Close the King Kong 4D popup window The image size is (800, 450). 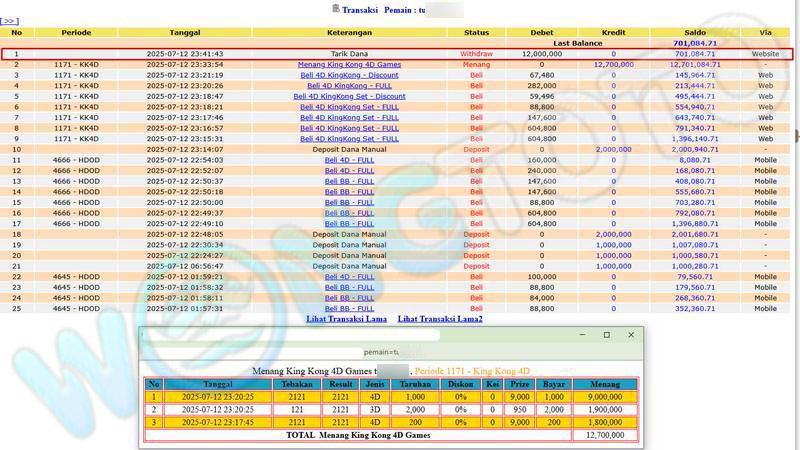631,335
